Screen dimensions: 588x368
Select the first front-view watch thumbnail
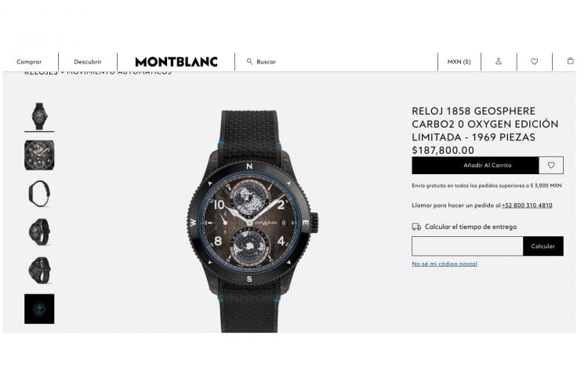(39, 116)
